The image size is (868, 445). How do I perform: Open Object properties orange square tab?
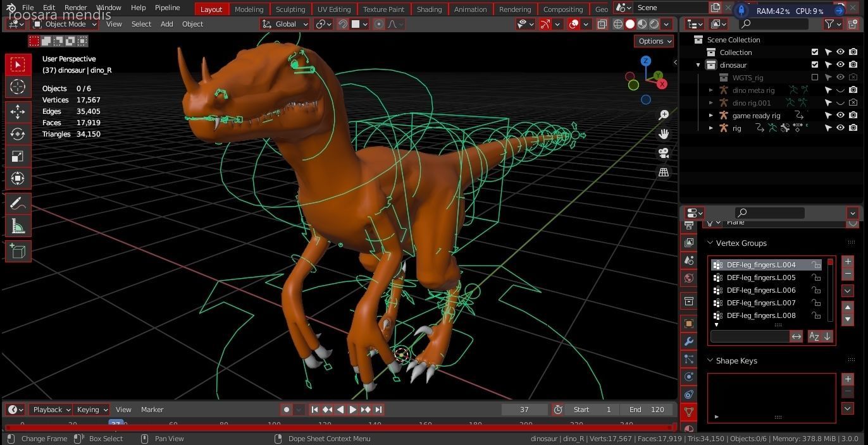(689, 324)
